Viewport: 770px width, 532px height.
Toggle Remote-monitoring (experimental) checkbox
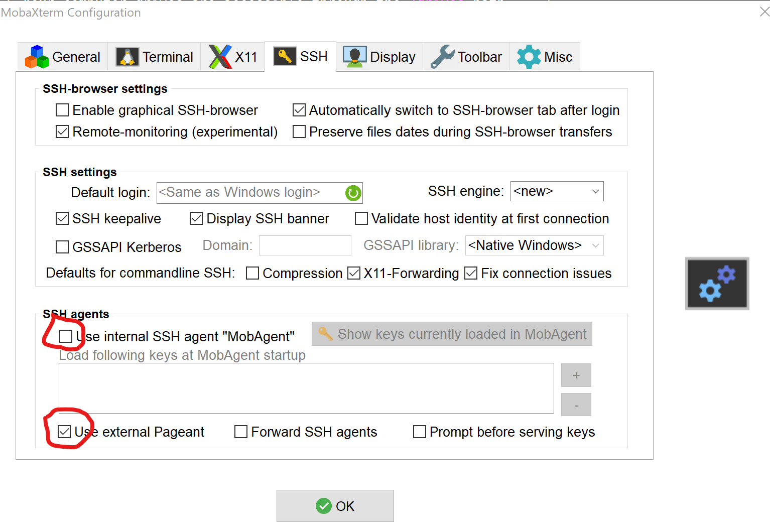point(62,131)
